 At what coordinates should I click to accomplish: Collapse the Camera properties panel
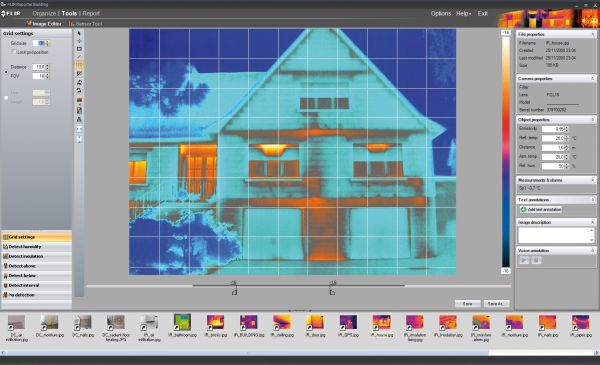coord(593,78)
